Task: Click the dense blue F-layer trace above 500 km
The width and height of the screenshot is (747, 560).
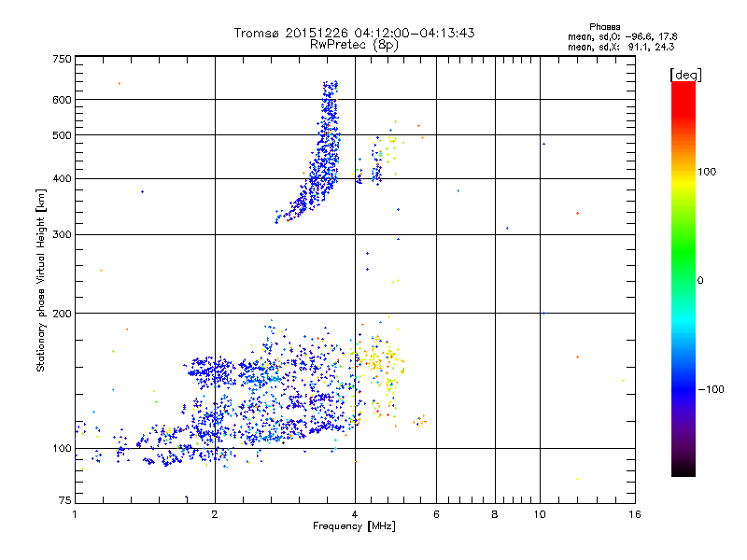Action: pyautogui.click(x=330, y=107)
